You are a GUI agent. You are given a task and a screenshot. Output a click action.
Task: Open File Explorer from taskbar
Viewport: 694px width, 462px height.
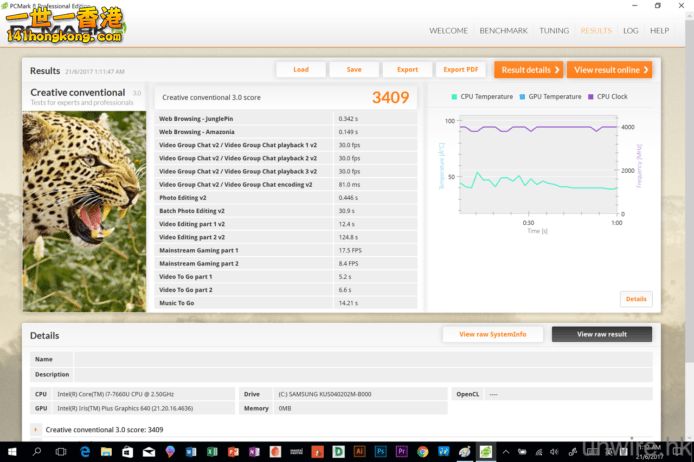pyautogui.click(x=106, y=451)
